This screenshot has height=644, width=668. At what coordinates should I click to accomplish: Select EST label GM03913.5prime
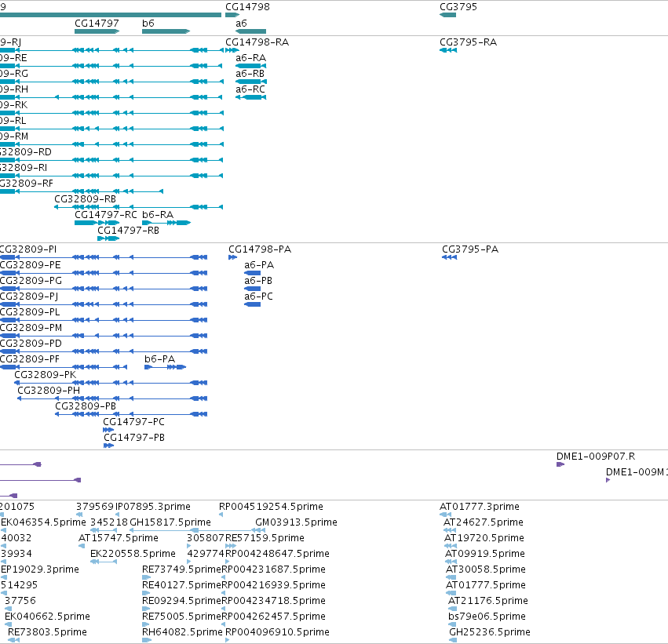click(296, 522)
